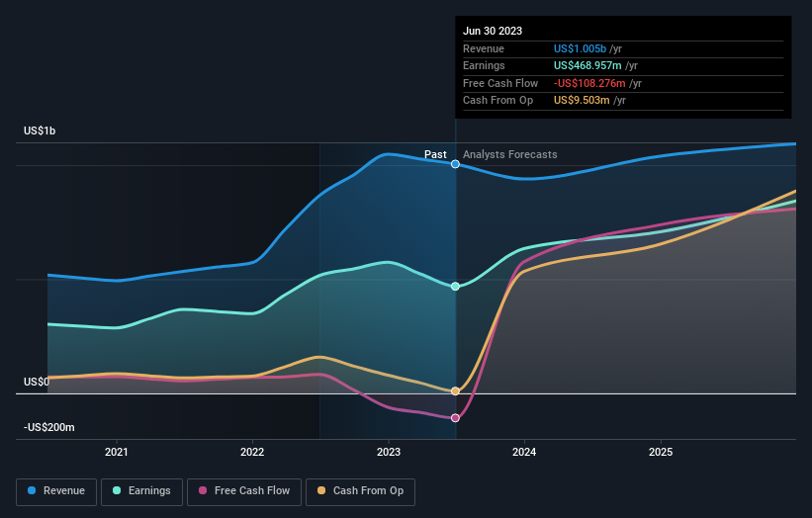
Task: Click the 'Past' label on chart
Action: 435,154
